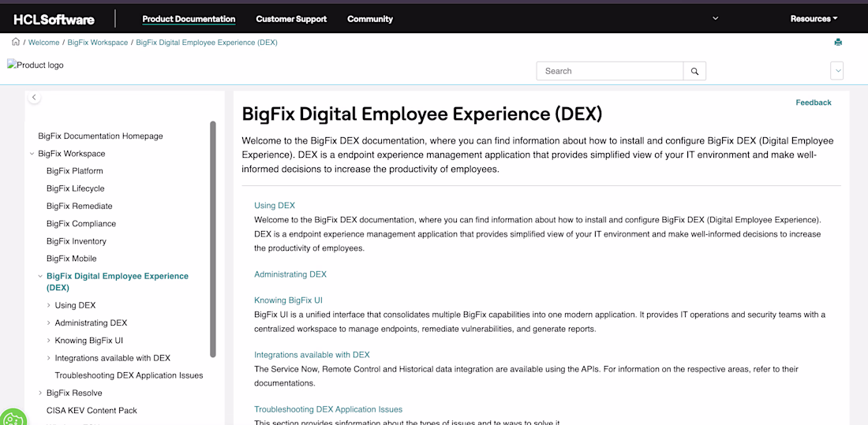Click BigFix Digital Employee Experience breadcrumb
The width and height of the screenshot is (868, 425).
click(x=207, y=43)
